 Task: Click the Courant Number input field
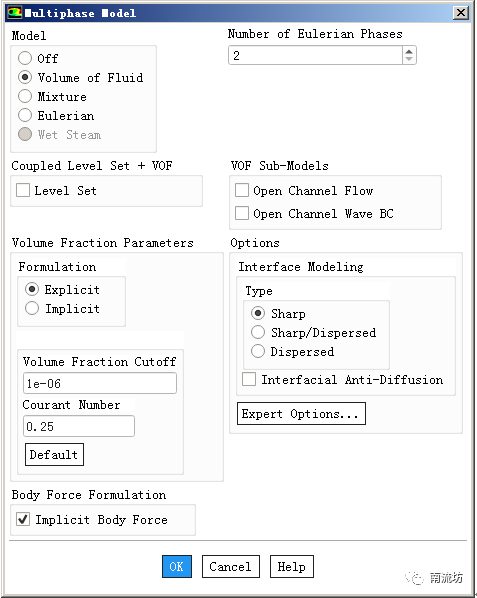pyautogui.click(x=79, y=426)
